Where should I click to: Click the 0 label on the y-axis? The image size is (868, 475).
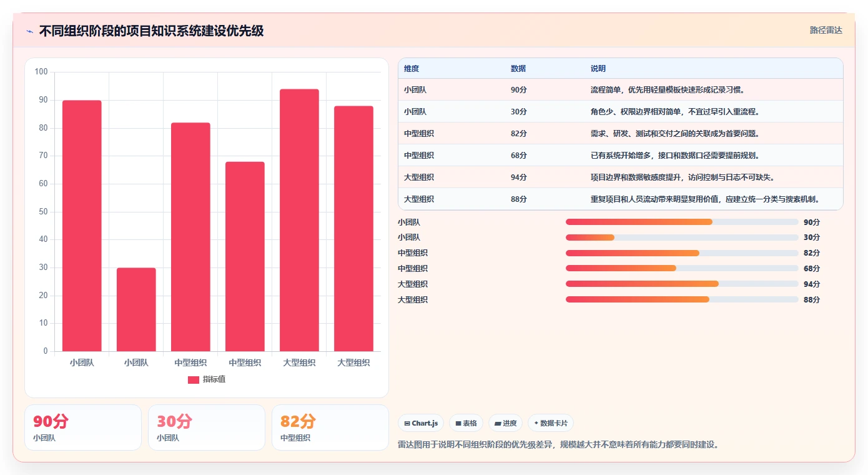[x=46, y=351]
